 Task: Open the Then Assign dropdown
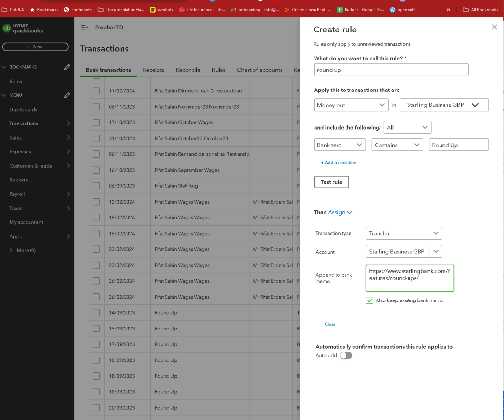coord(340,212)
